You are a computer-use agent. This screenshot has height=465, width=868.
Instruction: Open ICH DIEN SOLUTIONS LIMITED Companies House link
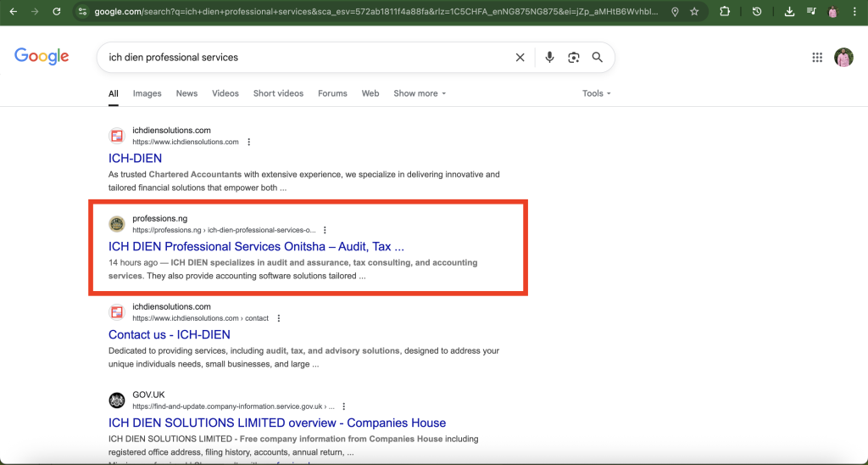pos(277,423)
